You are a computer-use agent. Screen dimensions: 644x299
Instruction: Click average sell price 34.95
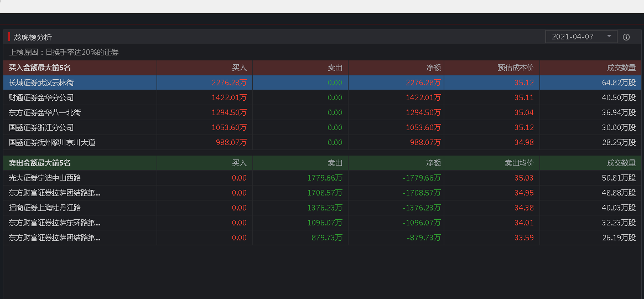point(524,193)
